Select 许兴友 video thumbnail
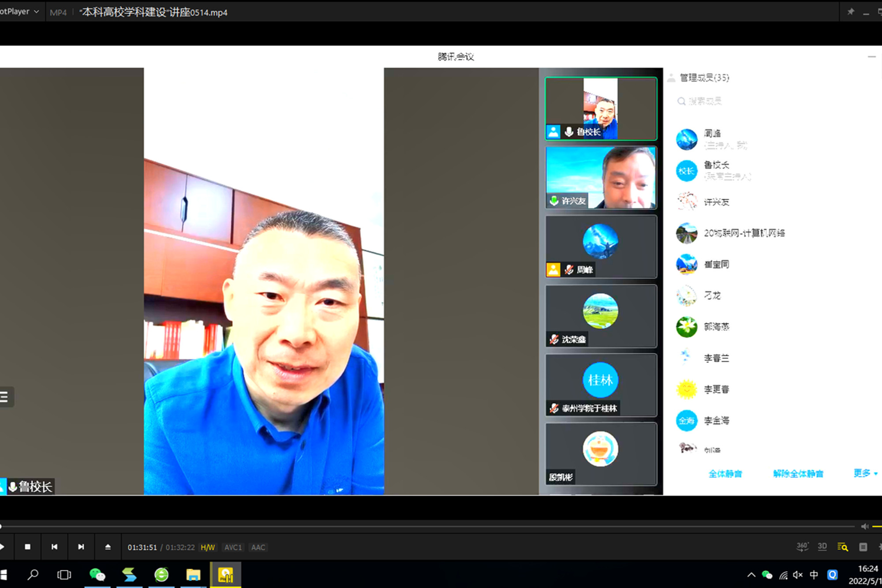Screen dimensions: 882x588 (x=601, y=177)
